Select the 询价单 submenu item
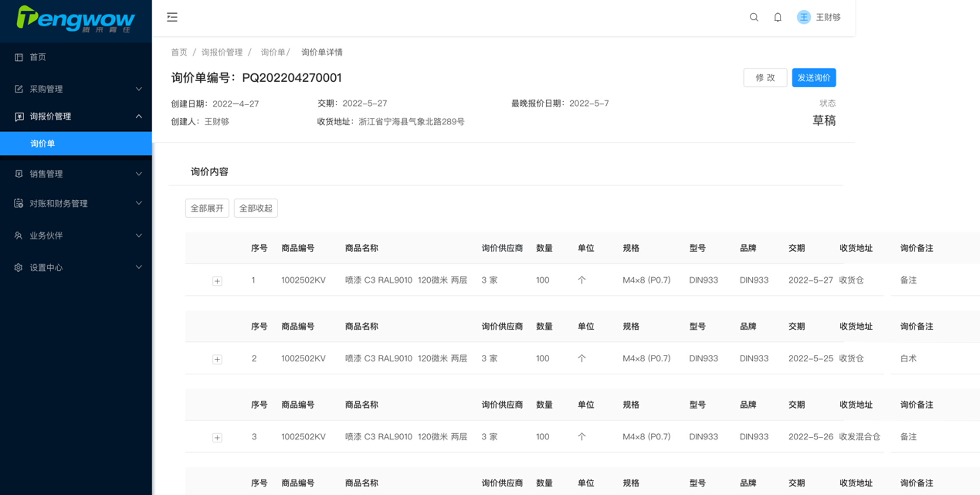This screenshot has width=980, height=495. coord(76,144)
